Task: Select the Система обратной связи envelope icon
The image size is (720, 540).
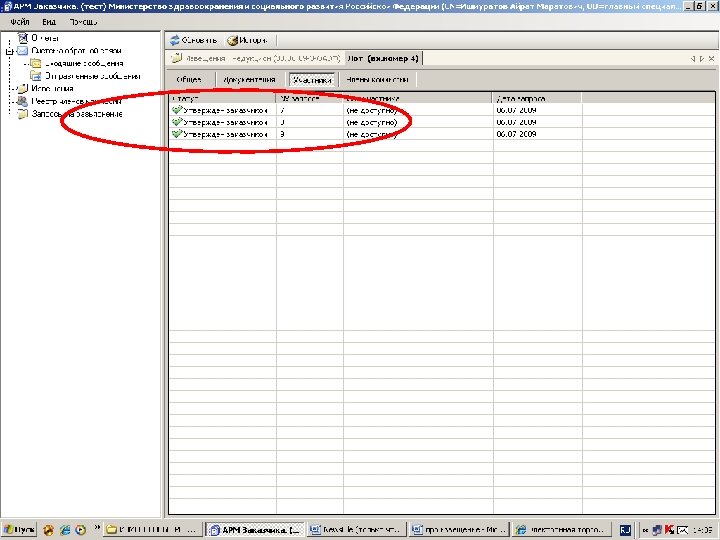Action: click(22, 51)
